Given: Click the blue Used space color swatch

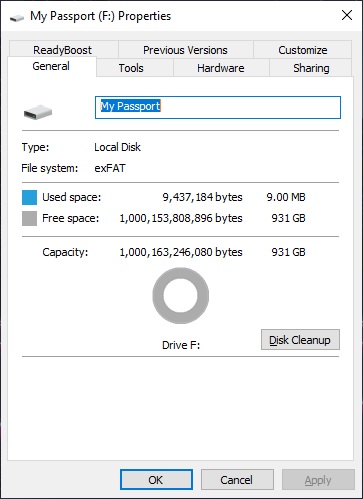Looking at the screenshot, I should pyautogui.click(x=29, y=197).
